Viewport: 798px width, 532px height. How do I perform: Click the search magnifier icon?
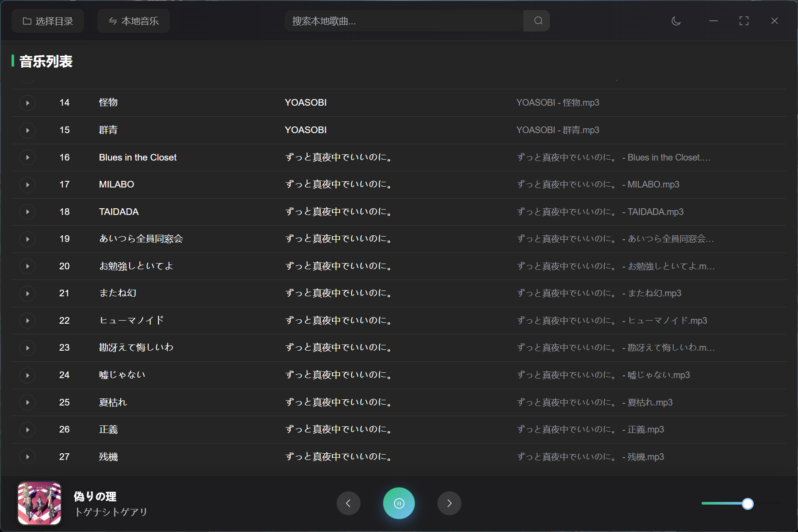(538, 21)
